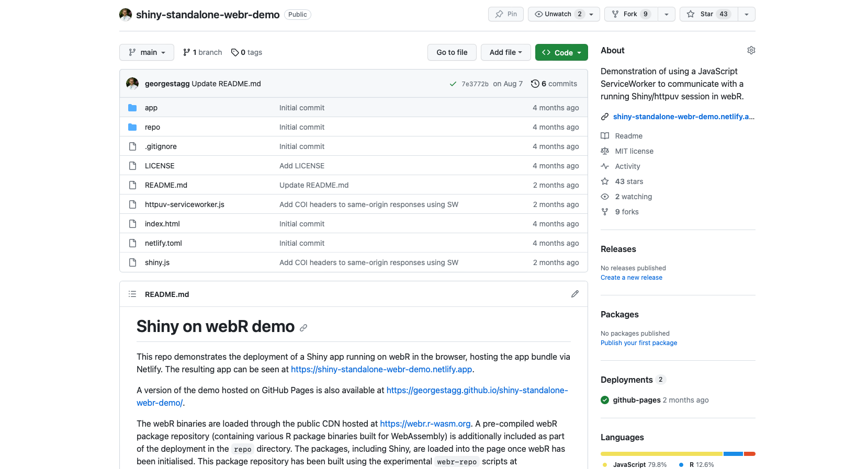Viewport: 868px width, 469px height.
Task: Open the Readme item in About sidebar
Action: coord(628,136)
